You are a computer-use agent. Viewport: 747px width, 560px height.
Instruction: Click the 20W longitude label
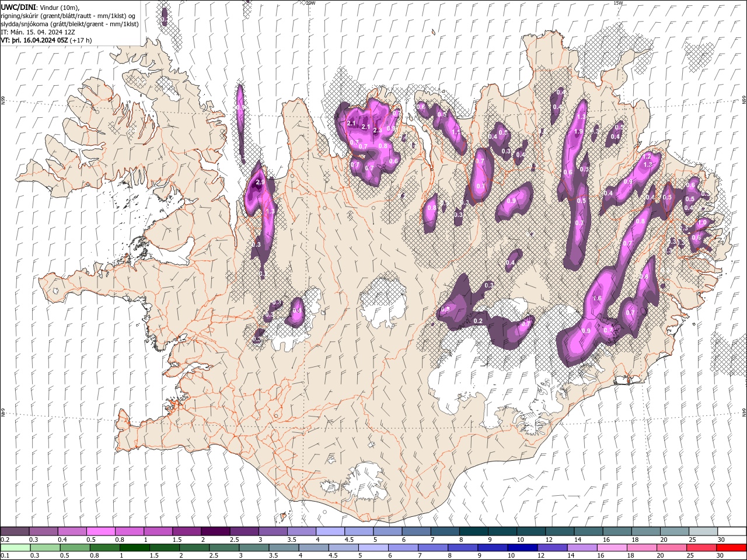click(310, 3)
